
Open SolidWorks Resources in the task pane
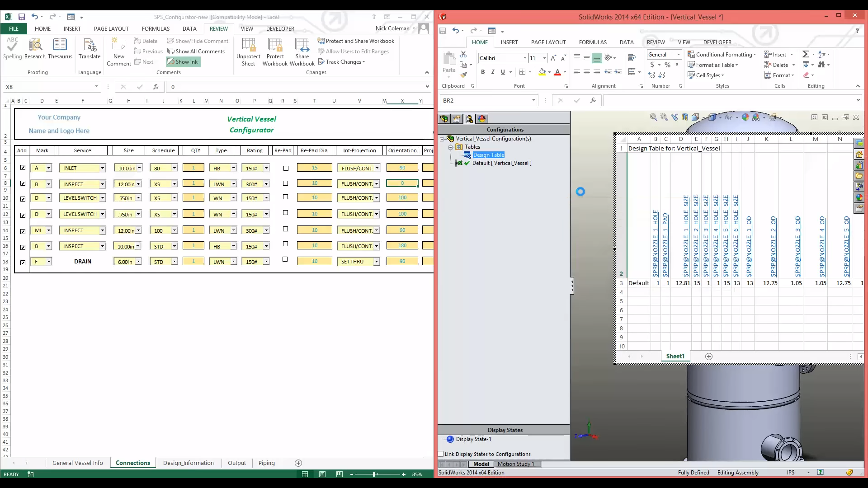(859, 154)
